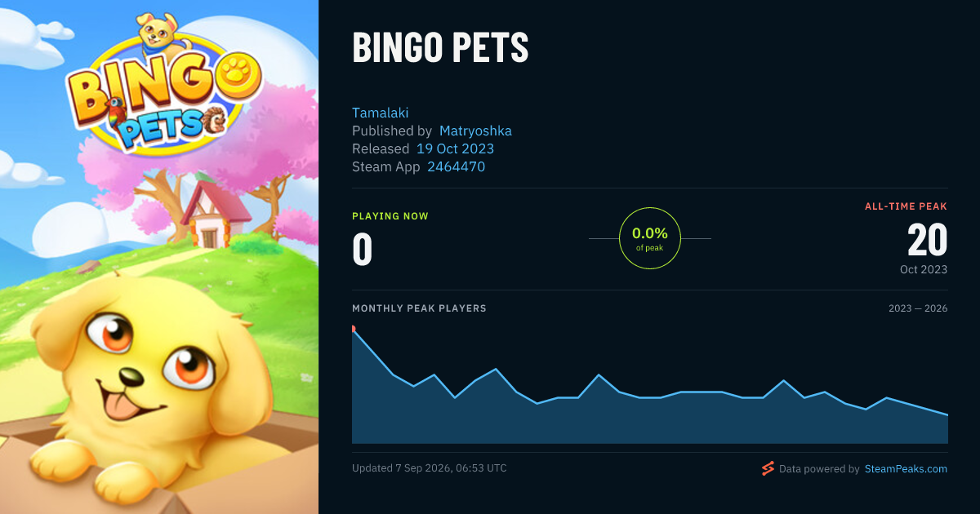Open the Tamalaki developer link

pyautogui.click(x=380, y=113)
